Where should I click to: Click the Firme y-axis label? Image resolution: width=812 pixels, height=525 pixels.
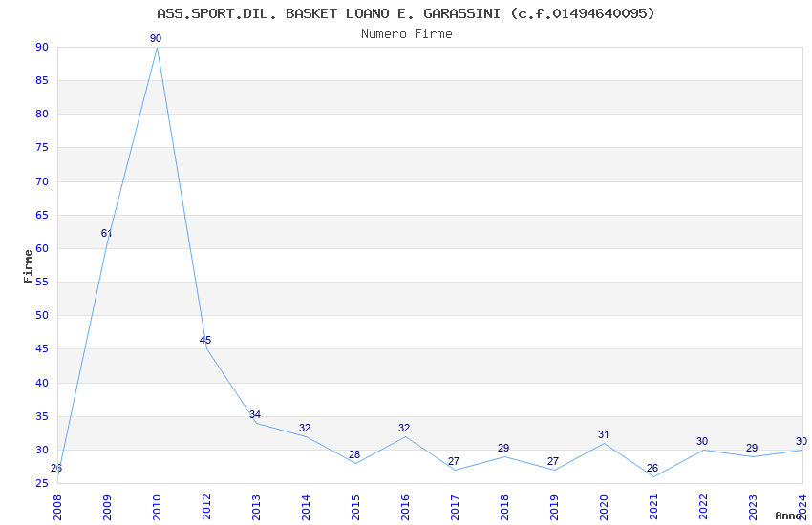28,266
